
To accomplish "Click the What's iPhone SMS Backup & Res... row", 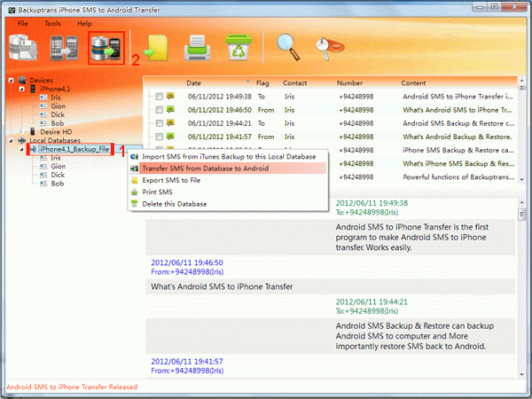I will (x=425, y=163).
